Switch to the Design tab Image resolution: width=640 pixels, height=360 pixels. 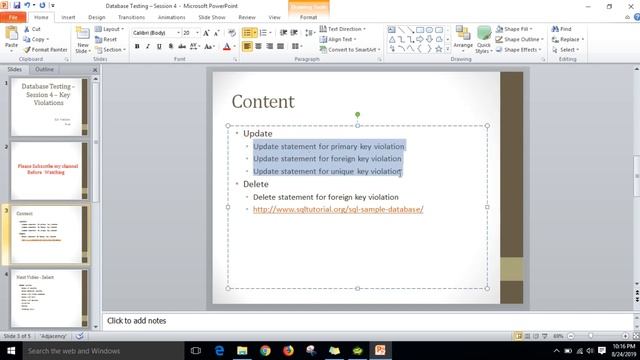(x=97, y=17)
